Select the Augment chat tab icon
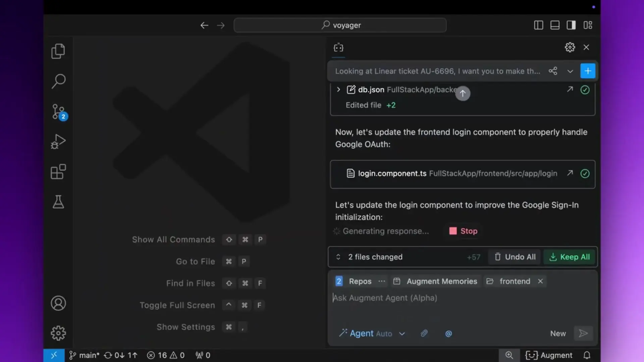This screenshot has height=362, width=644. (x=338, y=48)
